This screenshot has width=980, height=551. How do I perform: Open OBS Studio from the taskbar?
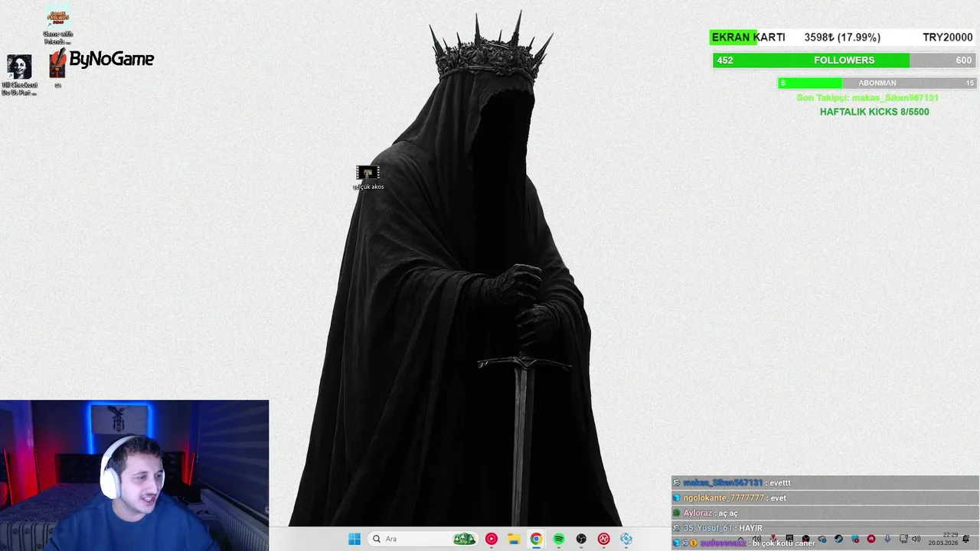(581, 539)
